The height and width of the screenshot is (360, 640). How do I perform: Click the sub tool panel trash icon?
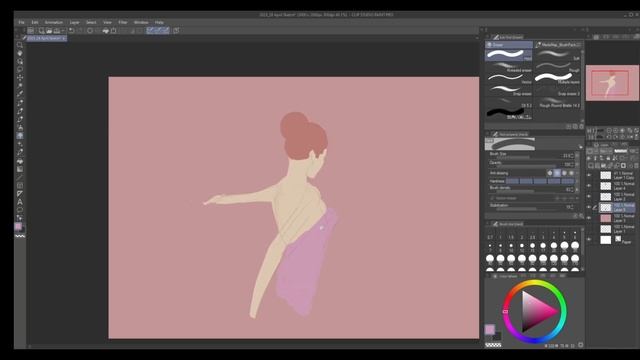click(581, 127)
